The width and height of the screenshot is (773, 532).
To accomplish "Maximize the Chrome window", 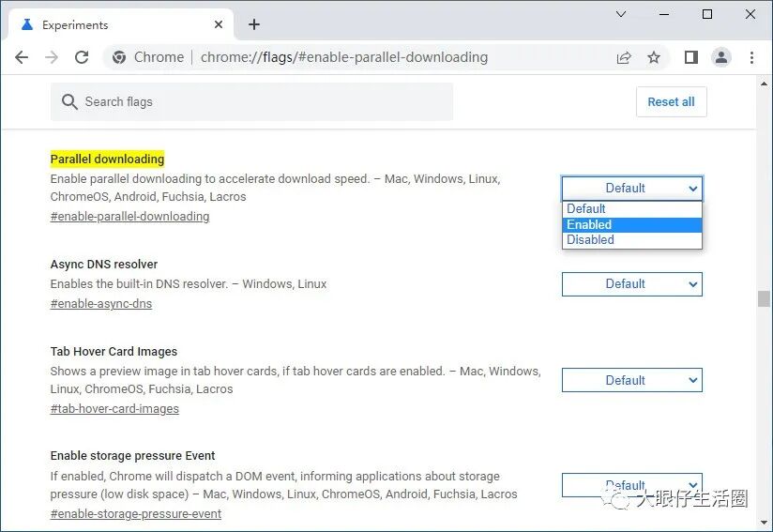I will 707,14.
